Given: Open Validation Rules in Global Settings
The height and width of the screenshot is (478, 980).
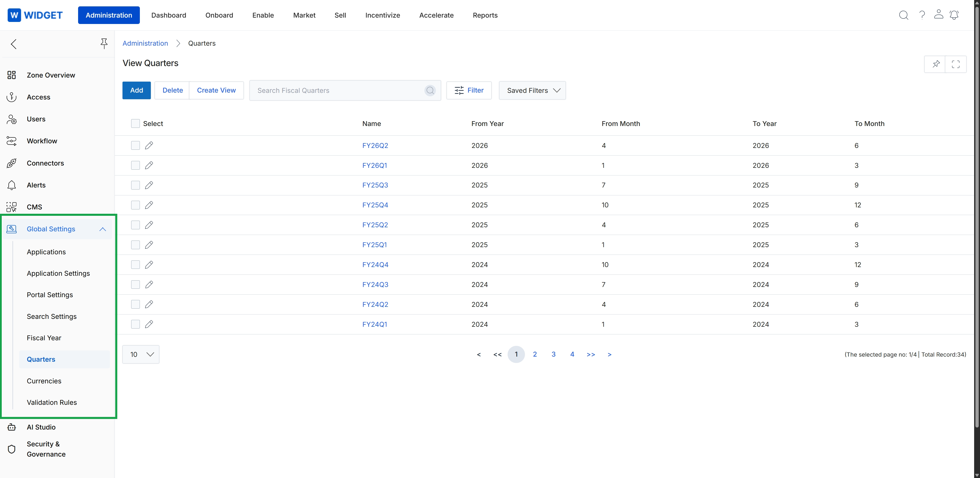Looking at the screenshot, I should click(52, 402).
